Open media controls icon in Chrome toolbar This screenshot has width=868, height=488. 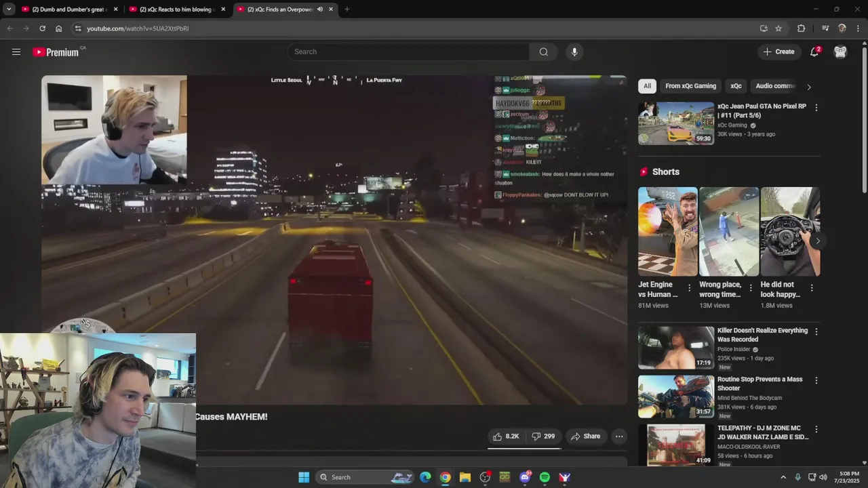(x=825, y=28)
